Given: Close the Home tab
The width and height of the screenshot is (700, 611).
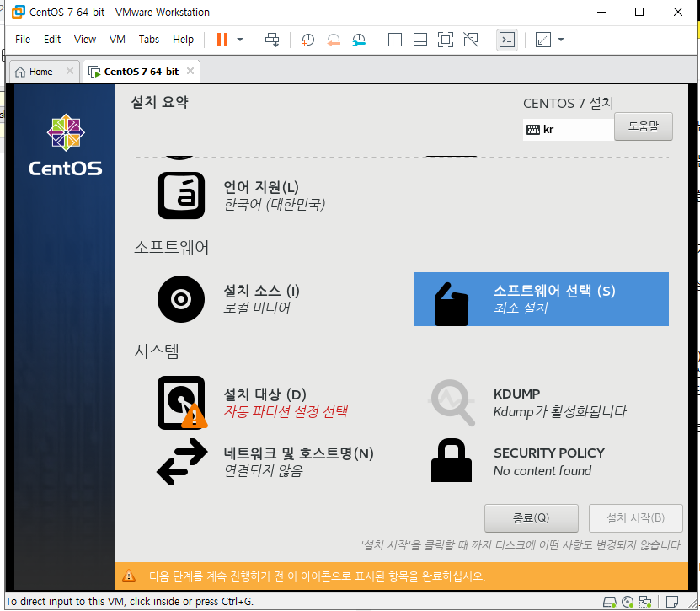Looking at the screenshot, I should point(70,71).
